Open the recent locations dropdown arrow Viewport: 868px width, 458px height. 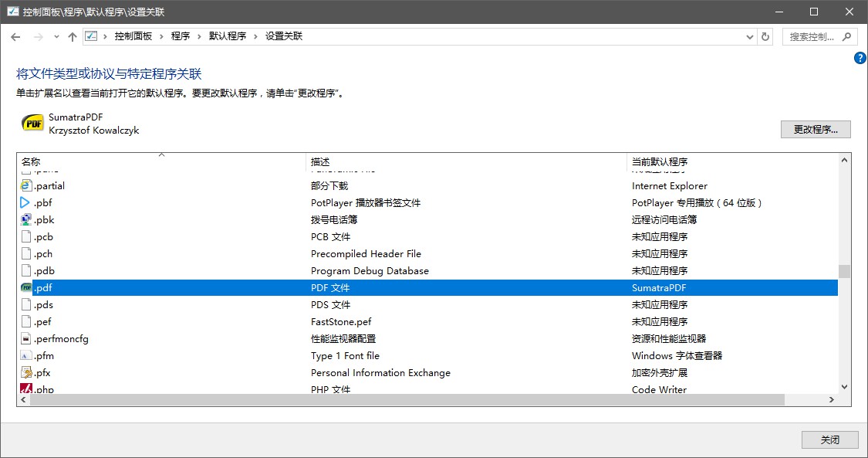coord(56,36)
